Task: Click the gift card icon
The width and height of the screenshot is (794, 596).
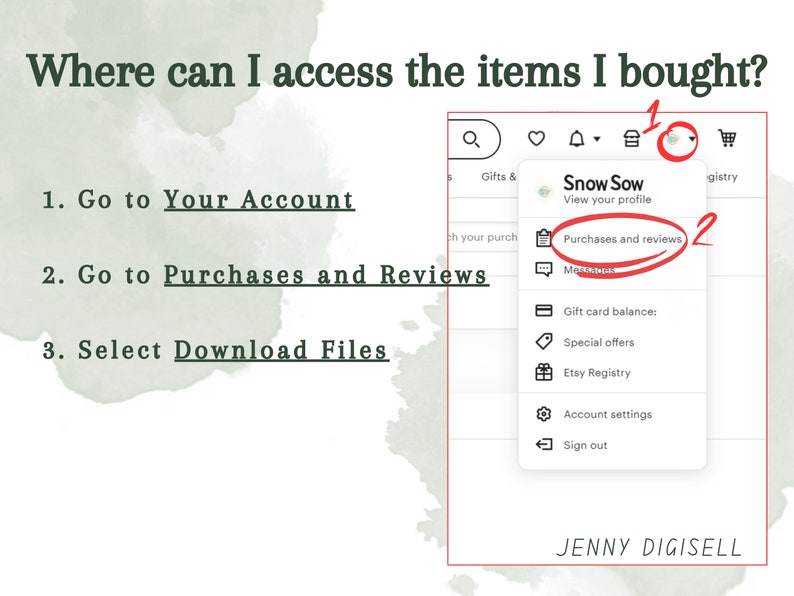Action: 544,310
